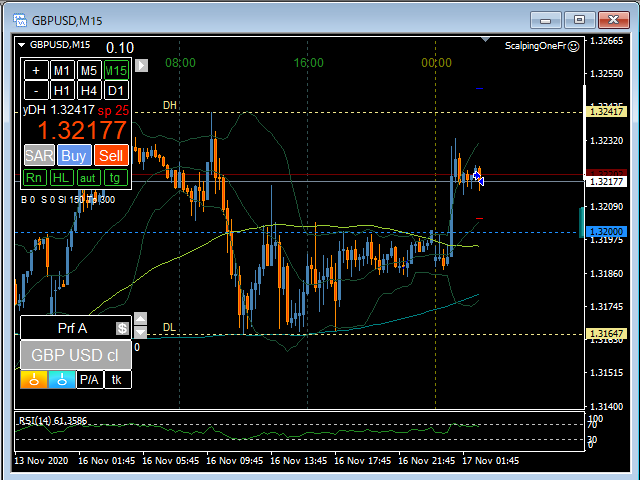The height and width of the screenshot is (480, 640).
Task: Click the blue arrow trade marker on chart
Action: tap(476, 176)
